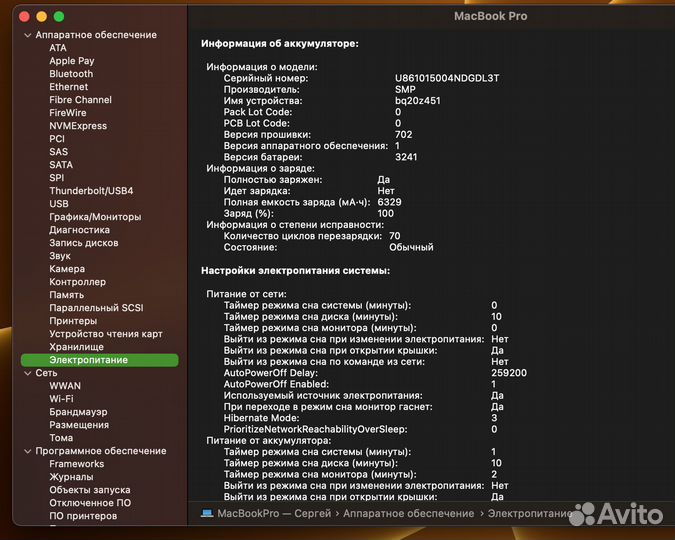Choose FireWire in the sidebar
This screenshot has width=675, height=540.
pyautogui.click(x=68, y=113)
